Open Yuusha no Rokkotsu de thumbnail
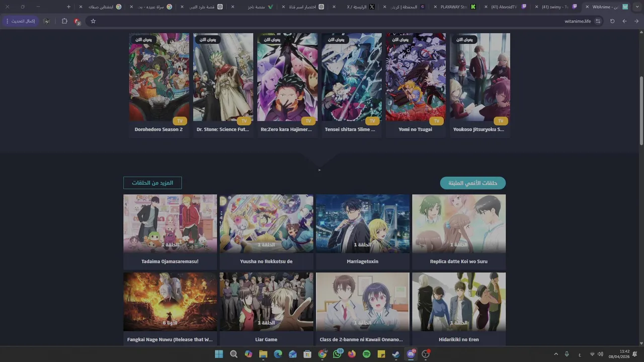This screenshot has width=644, height=362. point(266,224)
